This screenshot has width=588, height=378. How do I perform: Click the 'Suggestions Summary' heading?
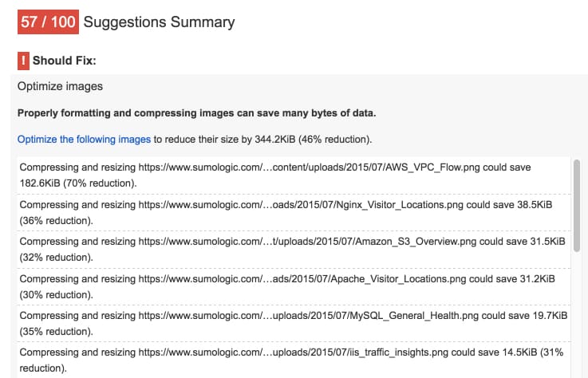click(159, 22)
